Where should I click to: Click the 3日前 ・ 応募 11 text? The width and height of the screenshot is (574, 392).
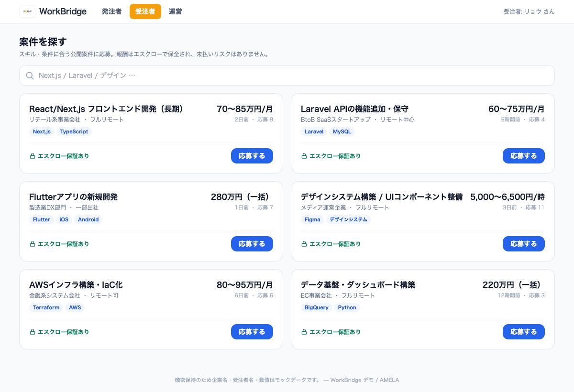[x=523, y=207]
